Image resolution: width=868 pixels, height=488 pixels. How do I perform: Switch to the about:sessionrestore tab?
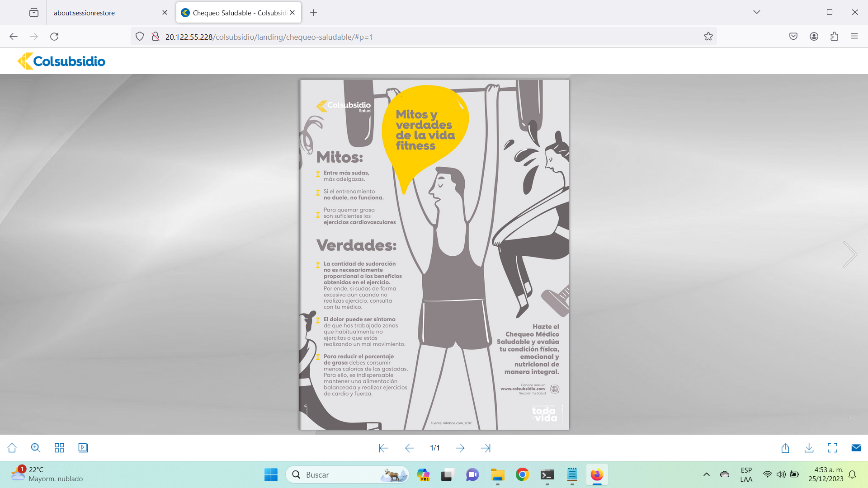click(104, 13)
